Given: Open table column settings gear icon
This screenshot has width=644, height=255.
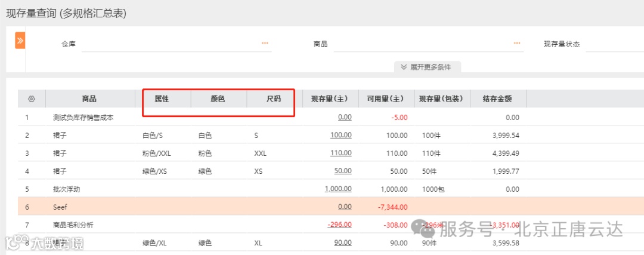Looking at the screenshot, I should coord(32,99).
